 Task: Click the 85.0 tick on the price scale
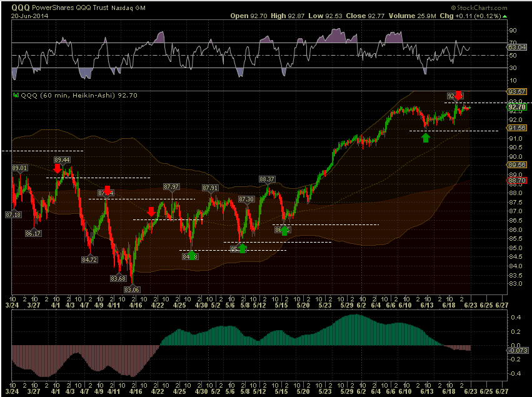coord(515,248)
